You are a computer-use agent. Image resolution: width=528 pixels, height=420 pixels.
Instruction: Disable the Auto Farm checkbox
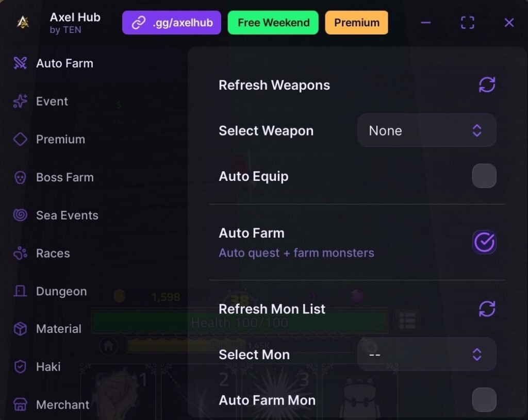484,242
